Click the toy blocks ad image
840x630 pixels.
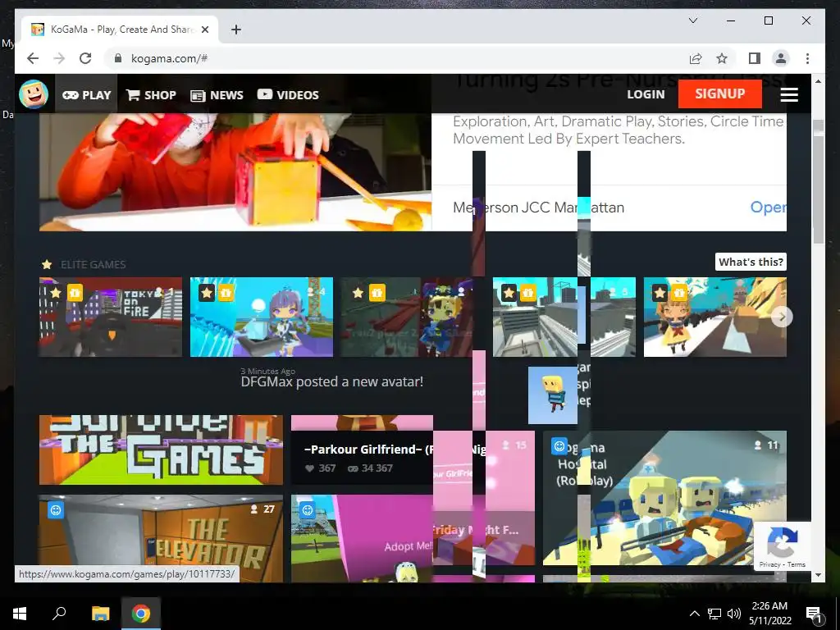point(235,171)
